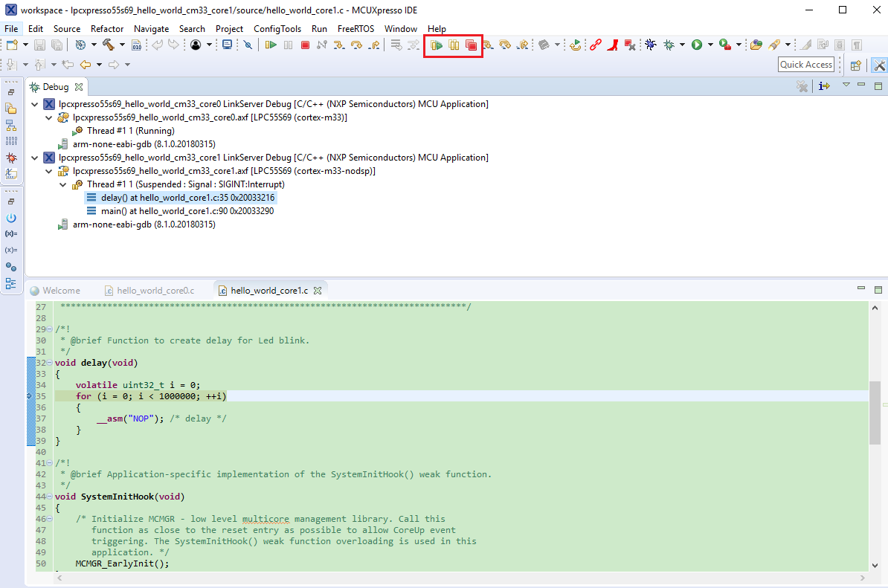Switch to the Welcome tab

click(x=56, y=291)
